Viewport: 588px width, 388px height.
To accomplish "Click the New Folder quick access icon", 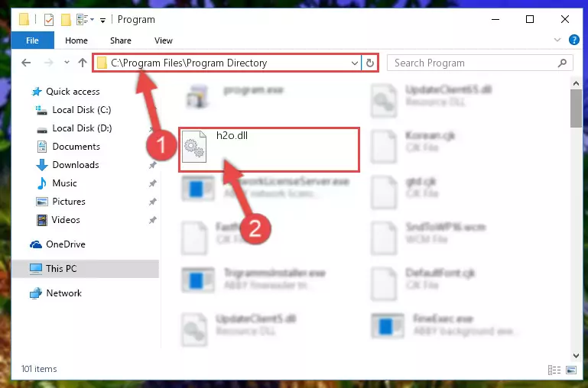I will click(x=66, y=19).
